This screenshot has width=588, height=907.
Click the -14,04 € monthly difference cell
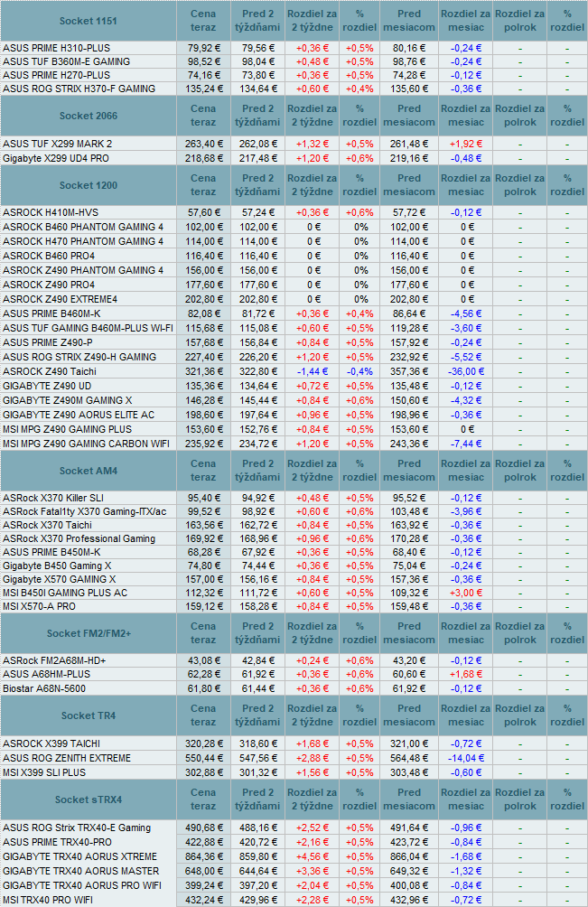[465, 758]
